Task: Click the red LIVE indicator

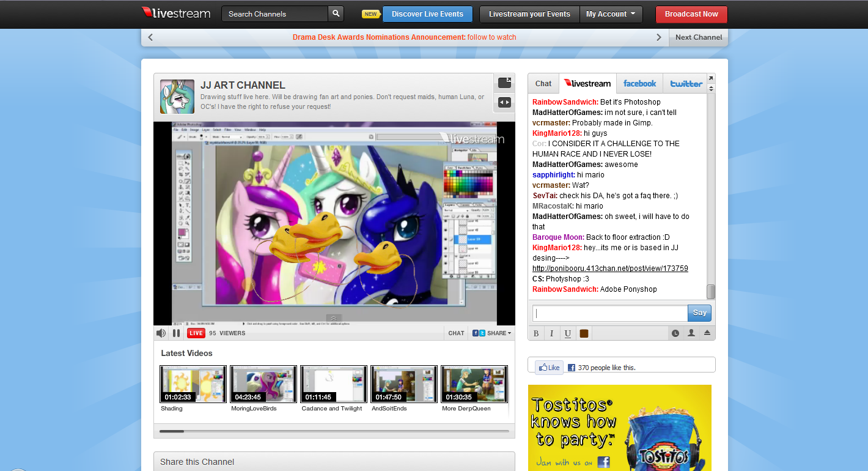Action: (x=196, y=333)
